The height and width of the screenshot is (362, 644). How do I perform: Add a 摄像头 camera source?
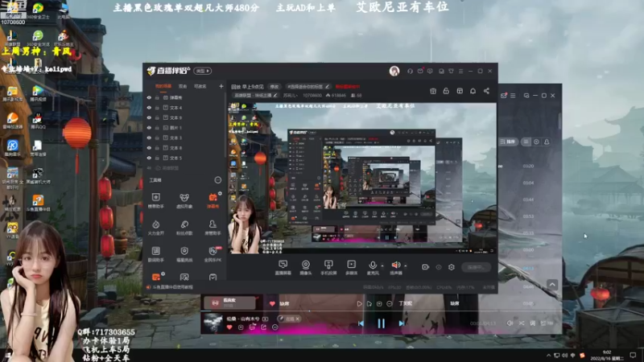[306, 267]
